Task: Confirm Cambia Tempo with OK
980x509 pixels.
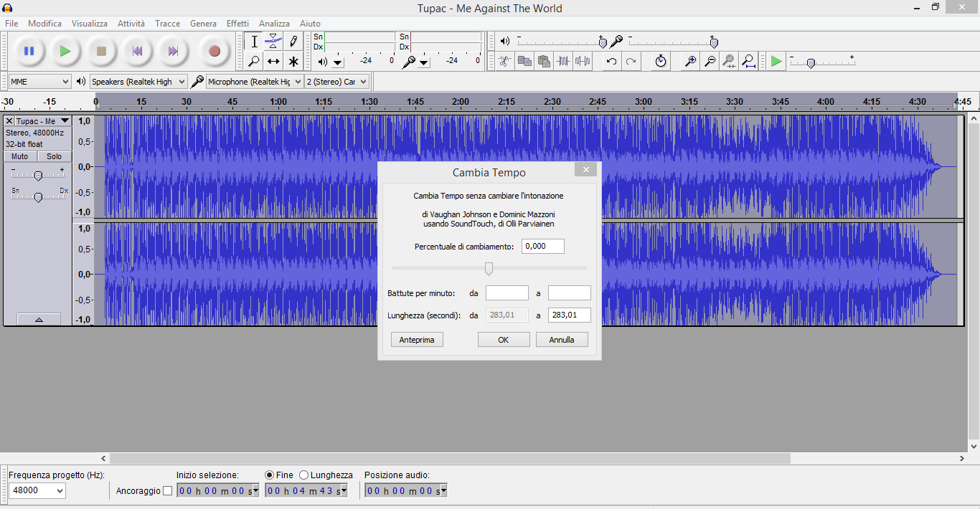Action: 504,340
